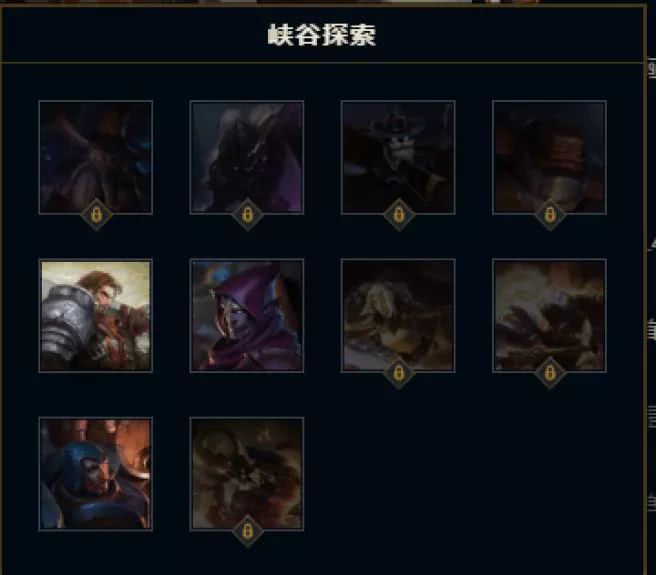Open the locked pale blond champion portrait
Viewport: 656px width, 575px height.
(x=398, y=316)
